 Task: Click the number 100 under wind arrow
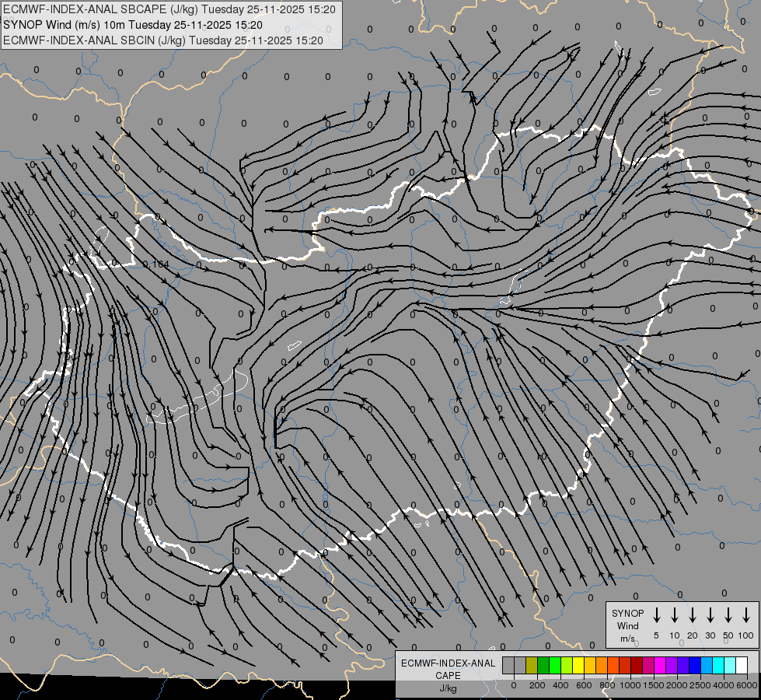pyautogui.click(x=746, y=635)
